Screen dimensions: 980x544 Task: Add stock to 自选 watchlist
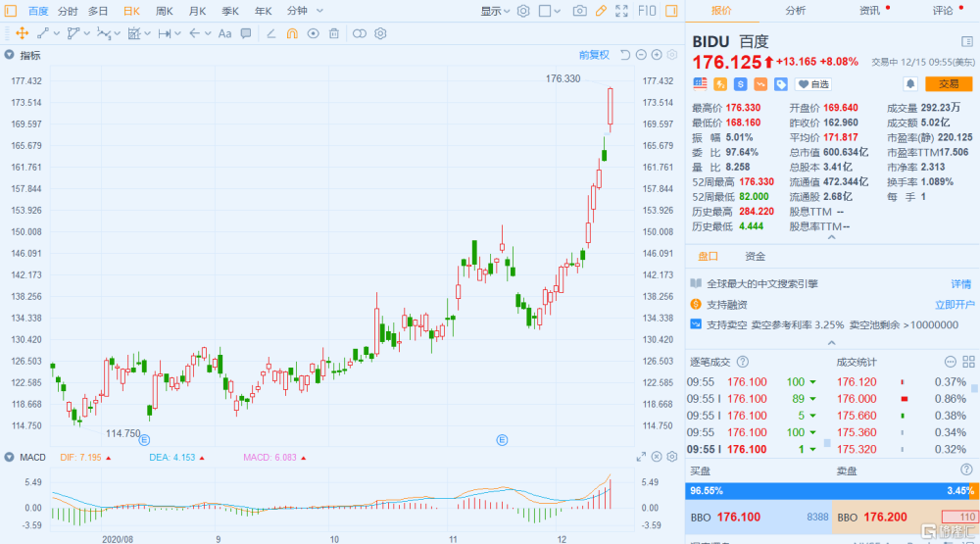[813, 83]
